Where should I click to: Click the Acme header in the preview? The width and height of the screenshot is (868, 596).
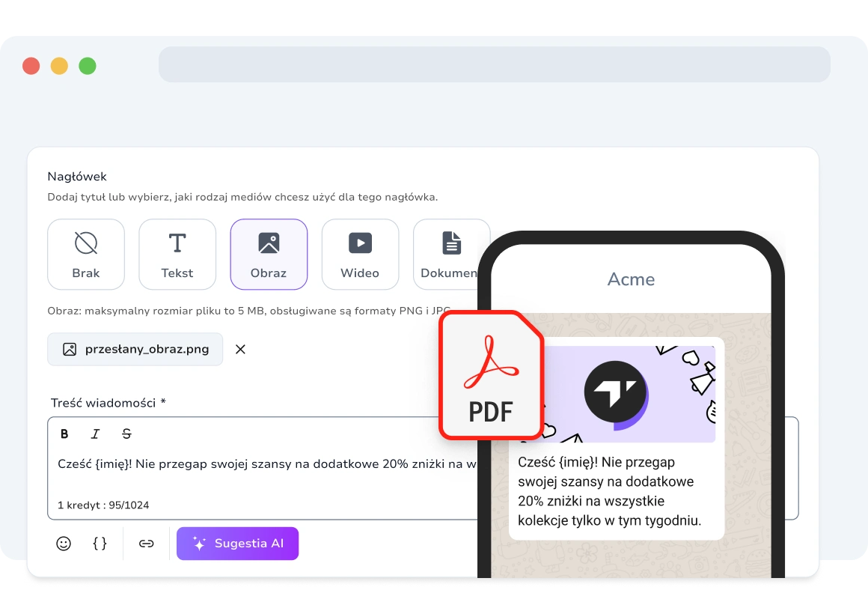[632, 279]
